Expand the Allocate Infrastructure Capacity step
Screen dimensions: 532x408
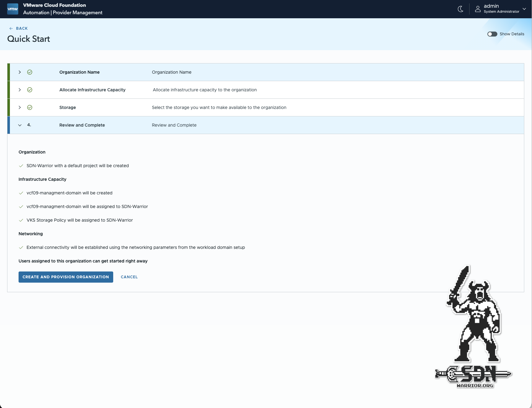pyautogui.click(x=19, y=90)
